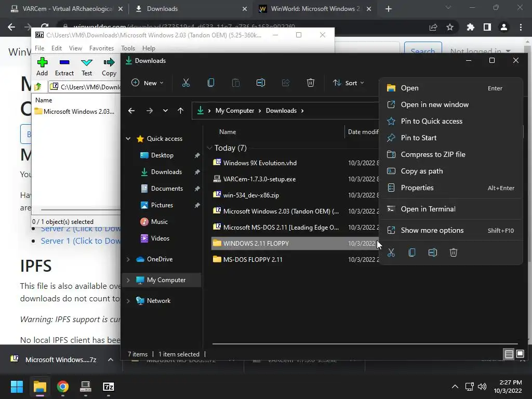This screenshot has height=399, width=532.
Task: Open recent locations dropdown arrow in Explorer
Action: tap(165, 111)
